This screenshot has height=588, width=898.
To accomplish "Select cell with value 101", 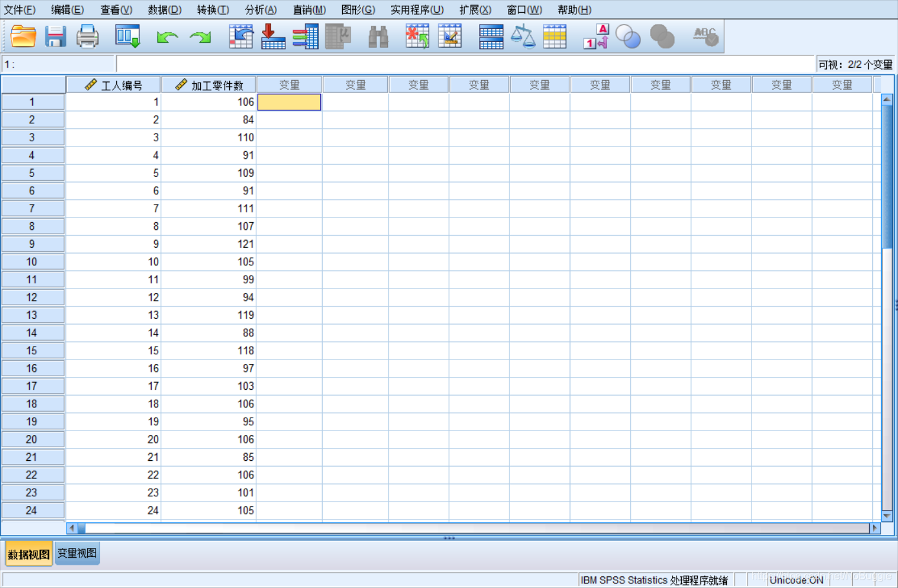I will coord(209,492).
